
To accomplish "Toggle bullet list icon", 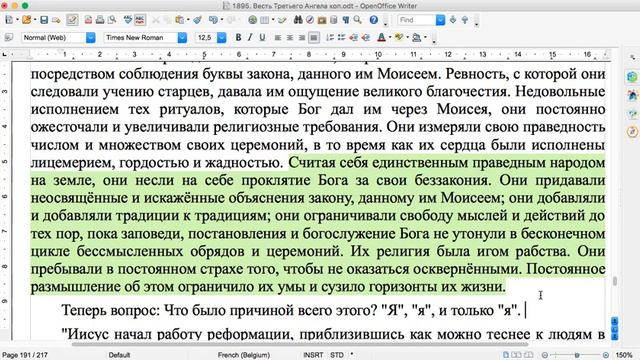I will point(342,38).
